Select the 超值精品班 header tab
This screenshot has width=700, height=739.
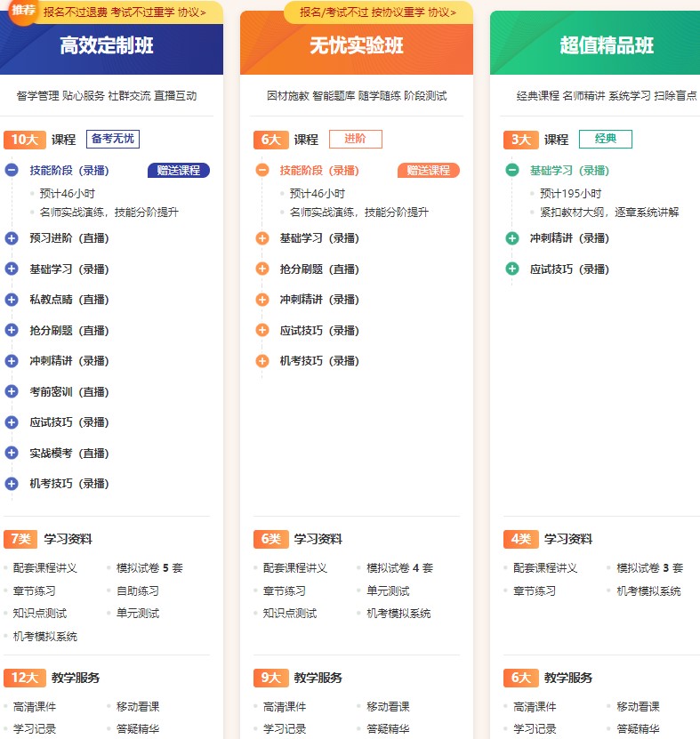coord(607,46)
